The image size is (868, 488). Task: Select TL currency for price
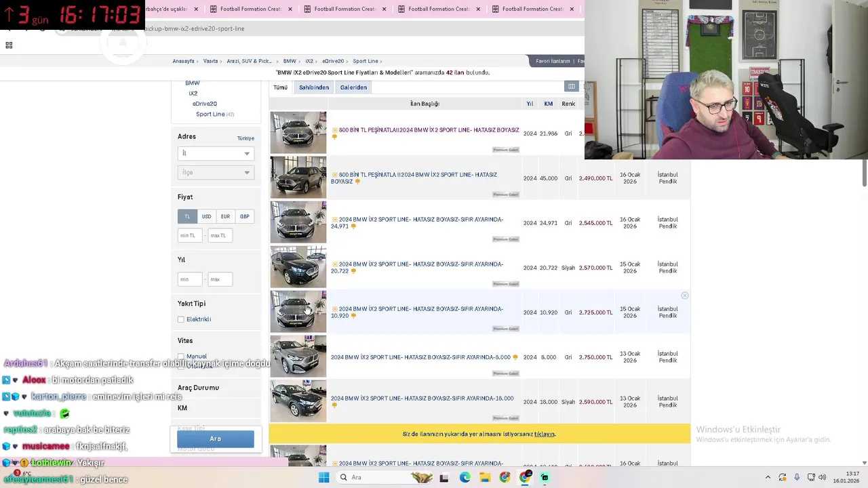(x=187, y=216)
